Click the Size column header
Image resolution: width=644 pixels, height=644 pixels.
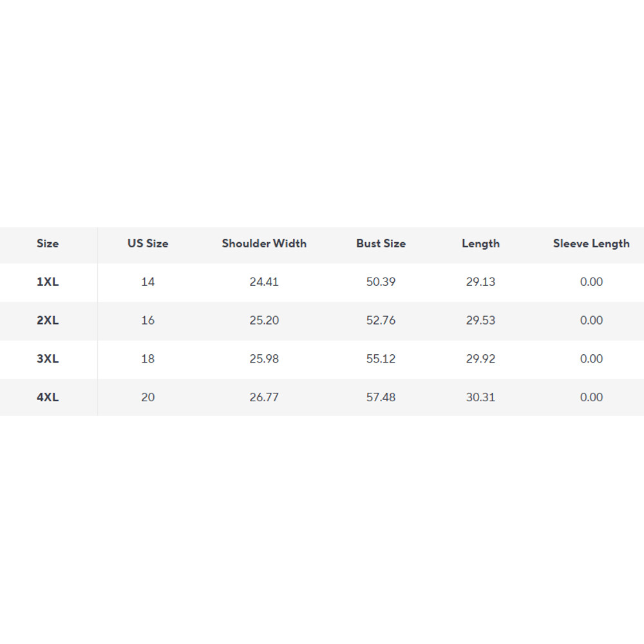pos(48,243)
